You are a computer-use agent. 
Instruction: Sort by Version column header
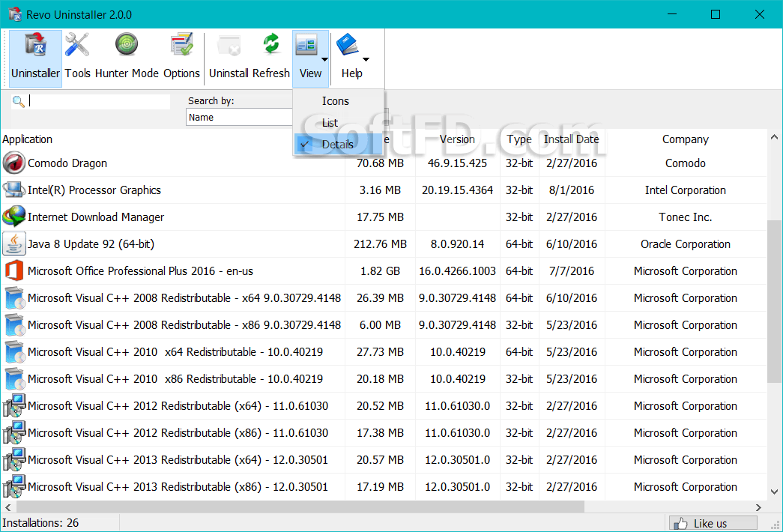[x=457, y=139]
